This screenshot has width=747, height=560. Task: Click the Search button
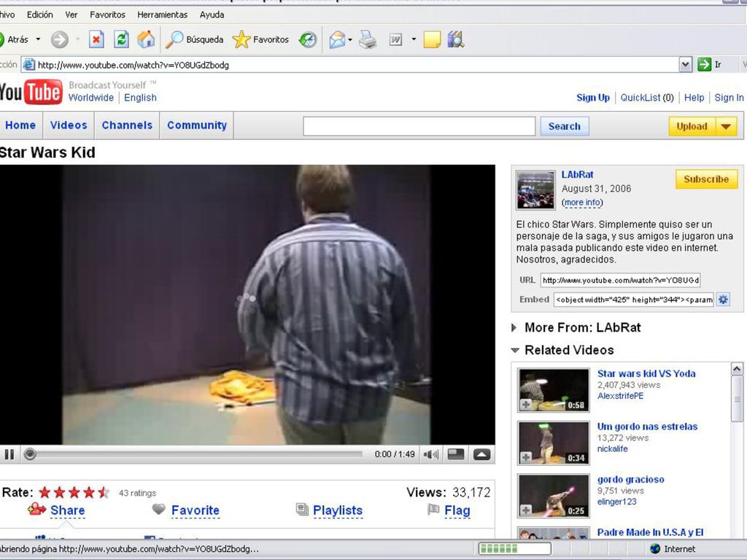[x=565, y=126]
